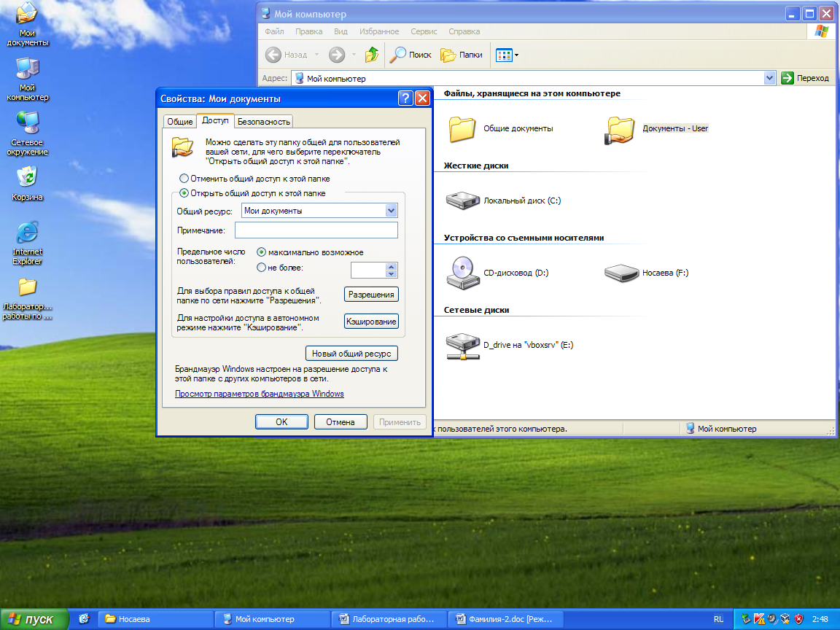Image resolution: width=840 pixels, height=630 pixels.
Task: Expand the address bar dropdown
Action: (769, 78)
